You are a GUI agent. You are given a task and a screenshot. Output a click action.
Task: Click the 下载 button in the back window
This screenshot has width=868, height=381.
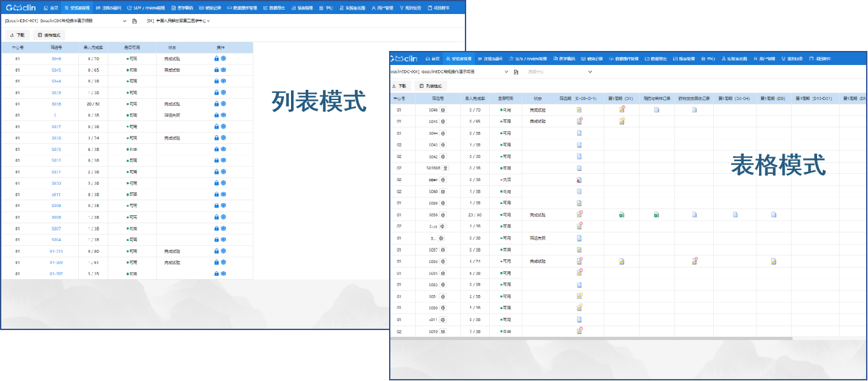[18, 36]
